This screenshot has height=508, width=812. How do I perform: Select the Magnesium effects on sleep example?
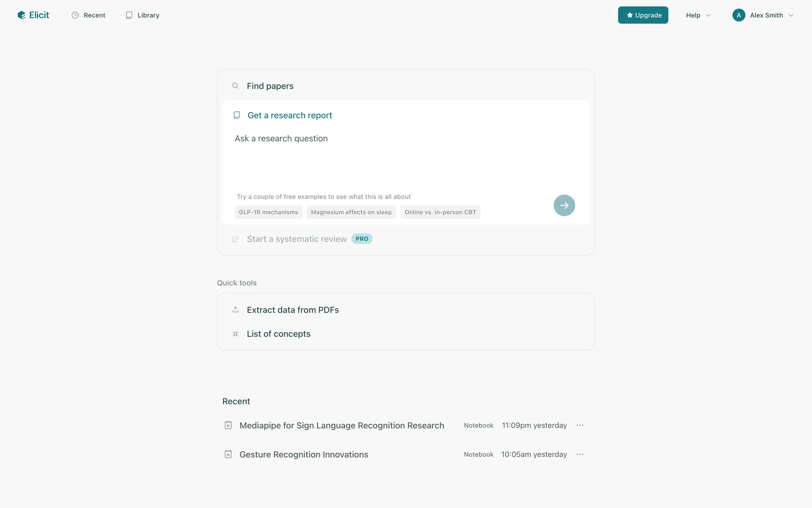[351, 212]
